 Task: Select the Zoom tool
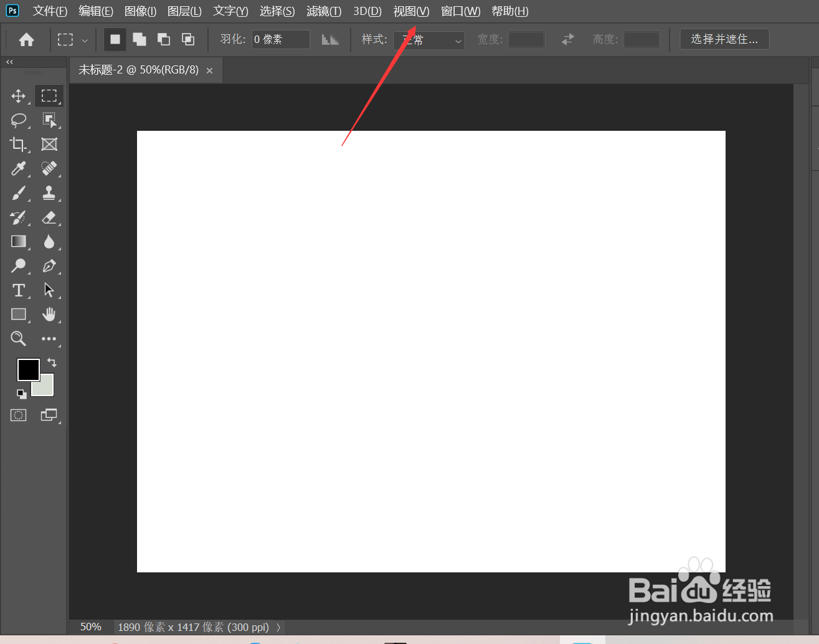point(19,339)
